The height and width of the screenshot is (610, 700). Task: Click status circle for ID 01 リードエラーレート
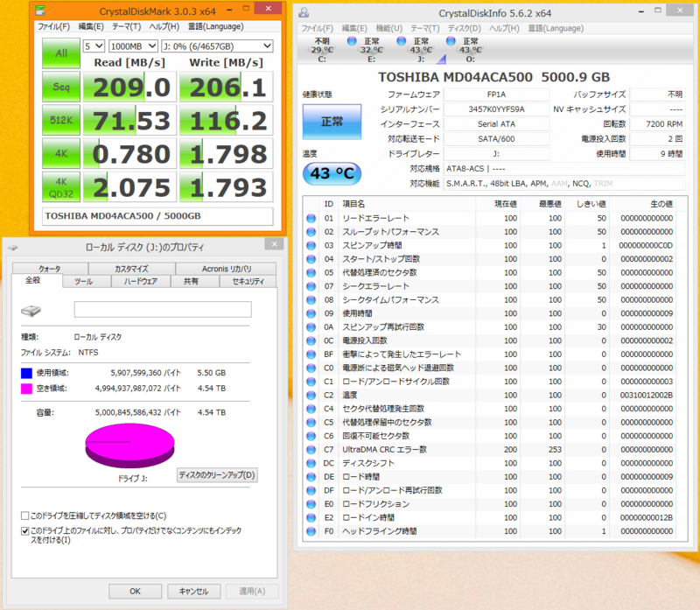coord(311,219)
